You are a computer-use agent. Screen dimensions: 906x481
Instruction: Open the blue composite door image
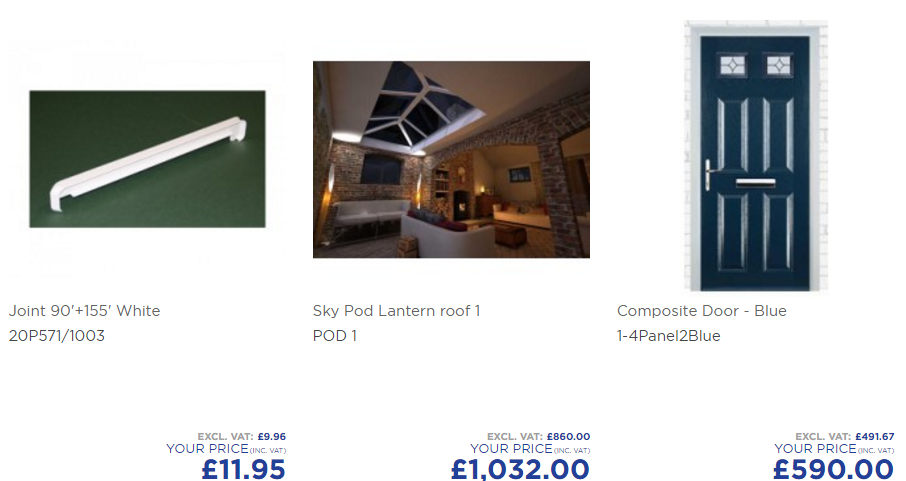(756, 156)
